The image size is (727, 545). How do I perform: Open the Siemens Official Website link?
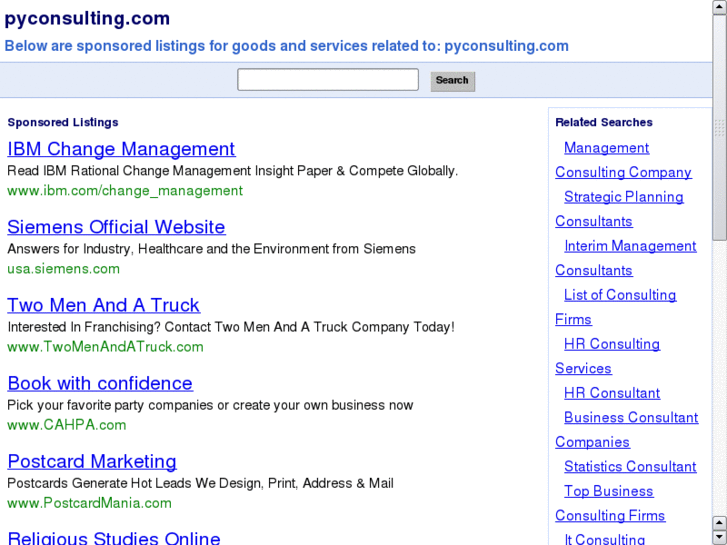(116, 227)
